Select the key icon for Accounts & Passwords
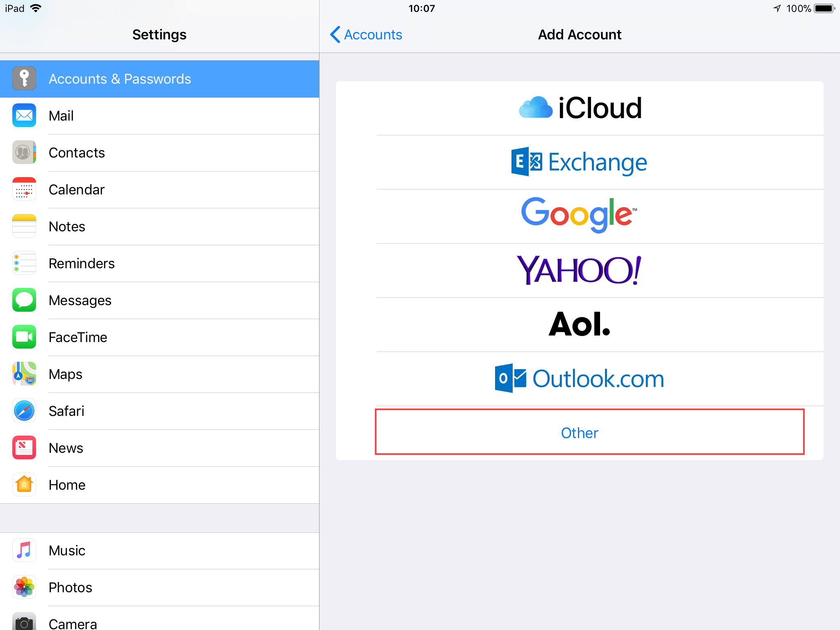Image resolution: width=840 pixels, height=630 pixels. click(x=24, y=79)
